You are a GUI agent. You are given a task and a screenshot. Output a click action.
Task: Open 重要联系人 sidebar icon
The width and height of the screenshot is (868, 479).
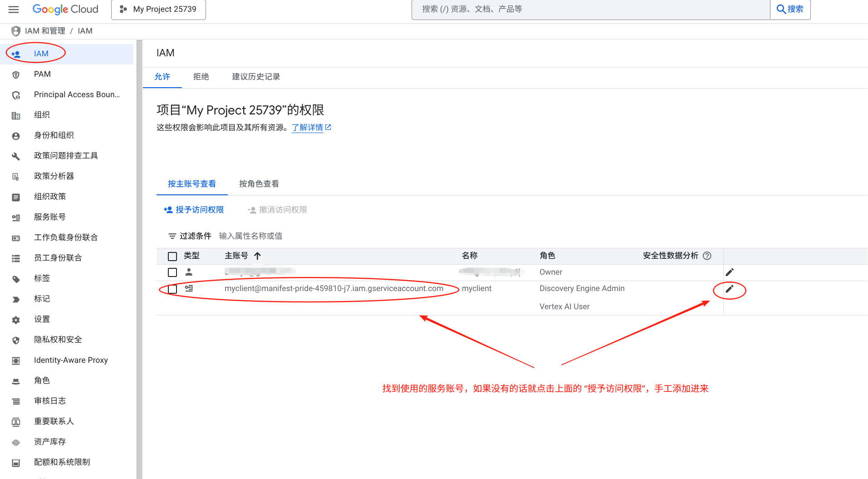16,422
